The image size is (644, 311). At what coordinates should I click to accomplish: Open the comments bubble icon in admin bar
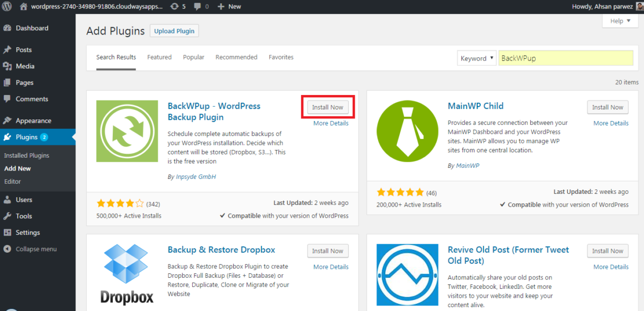pos(198,7)
